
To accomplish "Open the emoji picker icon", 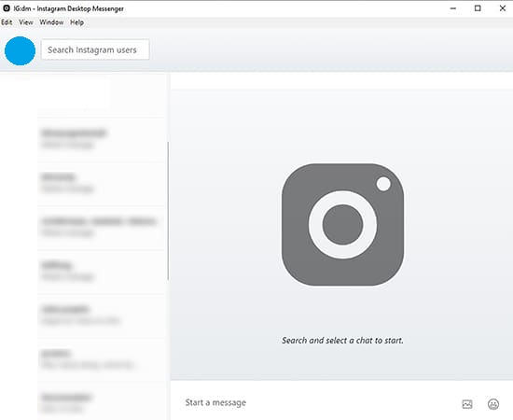I will pyautogui.click(x=493, y=404).
